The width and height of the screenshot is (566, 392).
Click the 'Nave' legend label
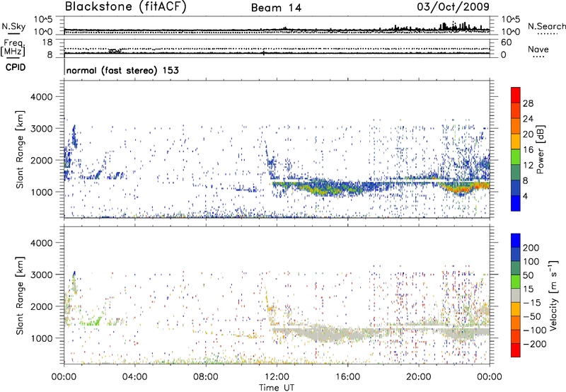tap(538, 50)
